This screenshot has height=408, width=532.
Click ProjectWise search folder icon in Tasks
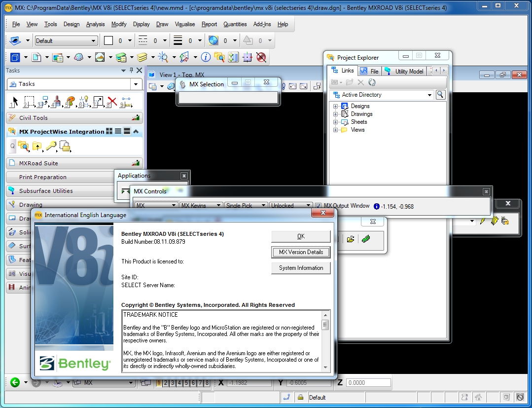23,147
